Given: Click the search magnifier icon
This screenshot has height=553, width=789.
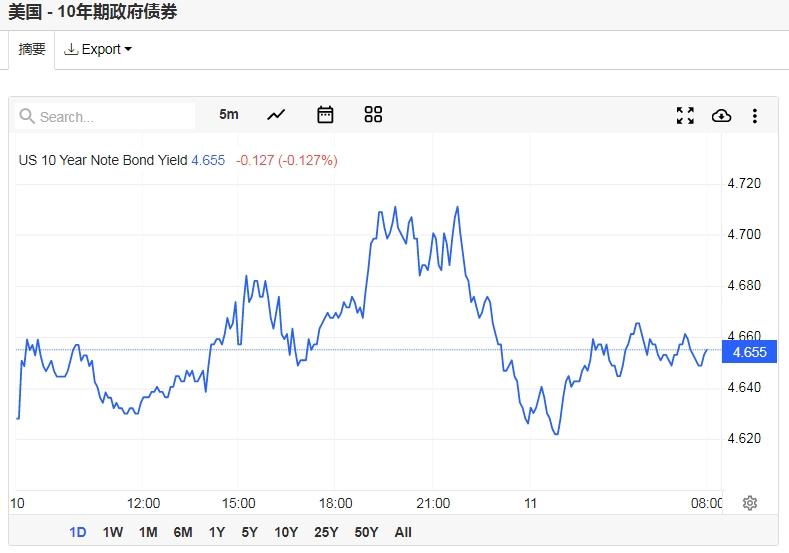Looking at the screenshot, I should tap(27, 117).
